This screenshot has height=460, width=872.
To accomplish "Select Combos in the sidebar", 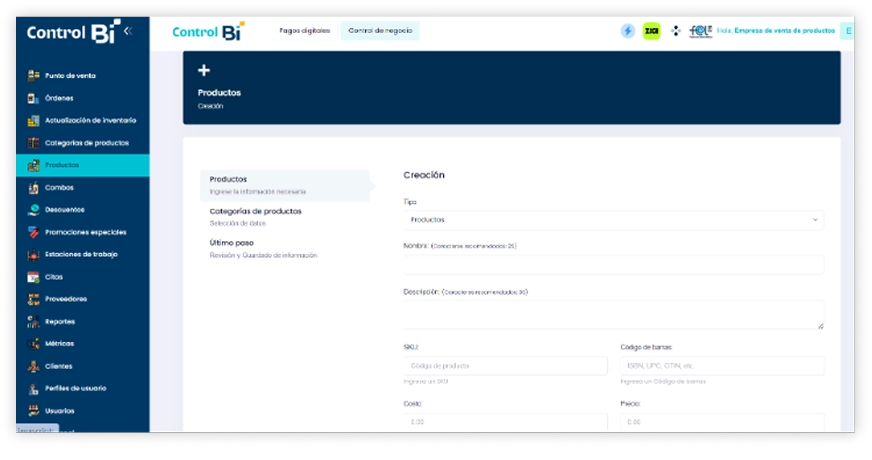I will 58,187.
